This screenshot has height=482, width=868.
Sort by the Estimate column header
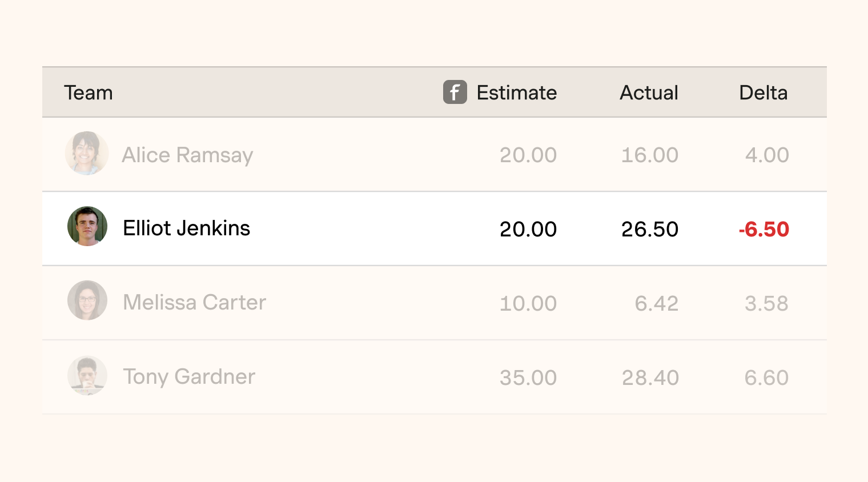[517, 93]
